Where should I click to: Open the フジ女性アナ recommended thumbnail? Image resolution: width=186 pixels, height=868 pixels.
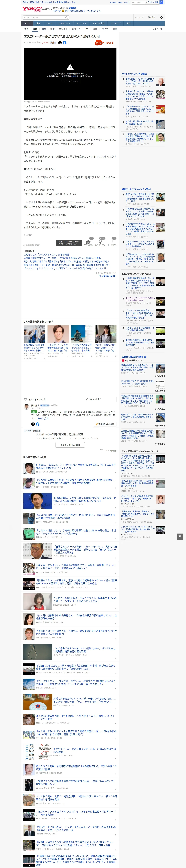point(82,334)
